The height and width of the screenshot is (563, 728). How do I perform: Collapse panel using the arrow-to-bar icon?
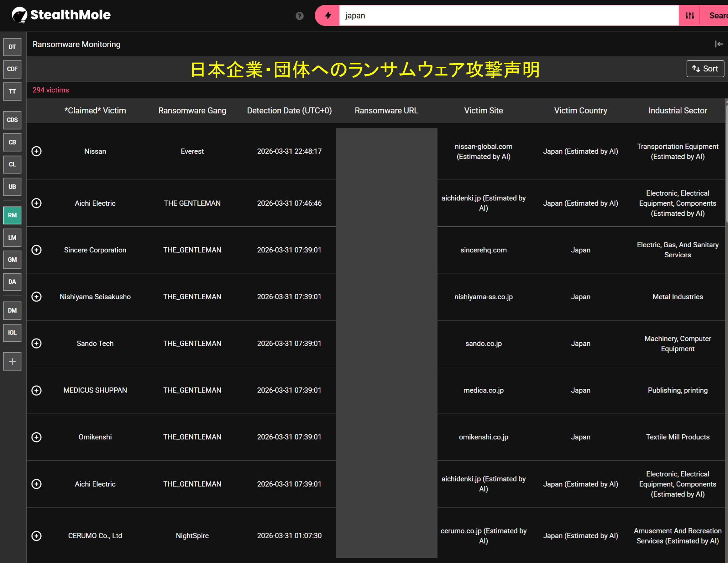coord(719,44)
